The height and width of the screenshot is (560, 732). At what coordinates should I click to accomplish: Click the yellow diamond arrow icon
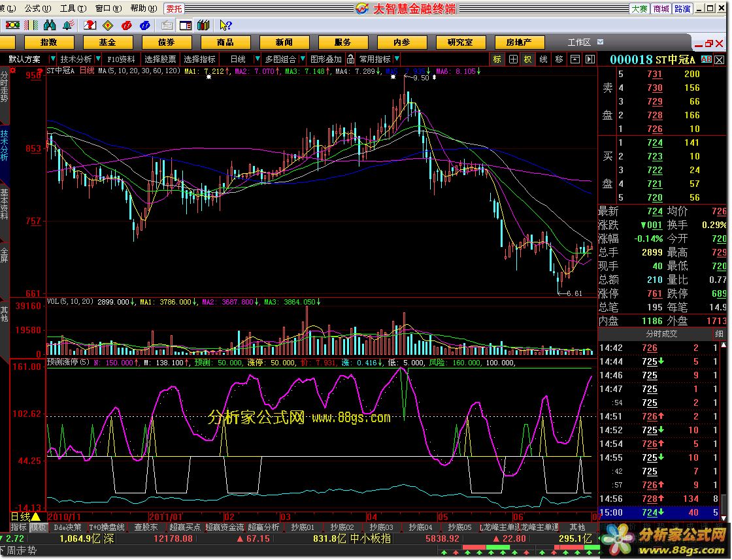[x=108, y=25]
